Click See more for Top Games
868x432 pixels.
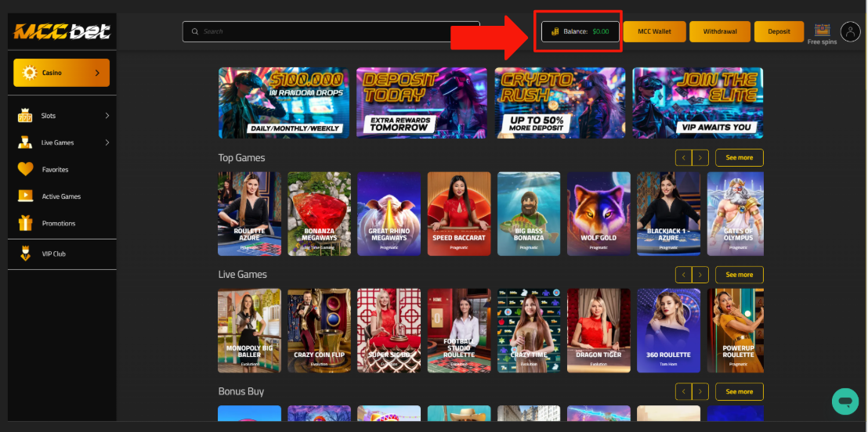click(739, 157)
